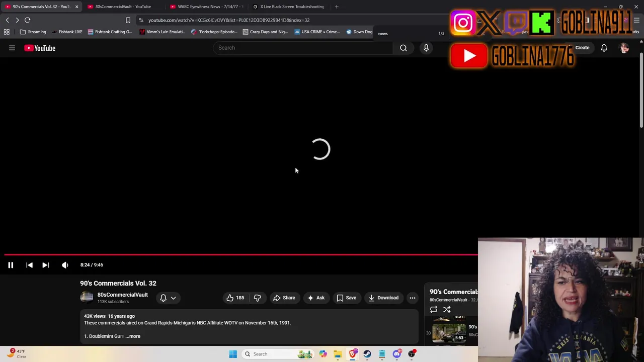
Task: Close the 90's Commercials Vol. 32 tab
Action: tap(76, 7)
